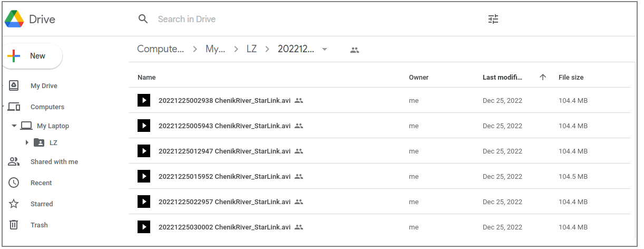The width and height of the screenshot is (644, 249).
Task: Go to My Drive
Action: pyautogui.click(x=44, y=86)
